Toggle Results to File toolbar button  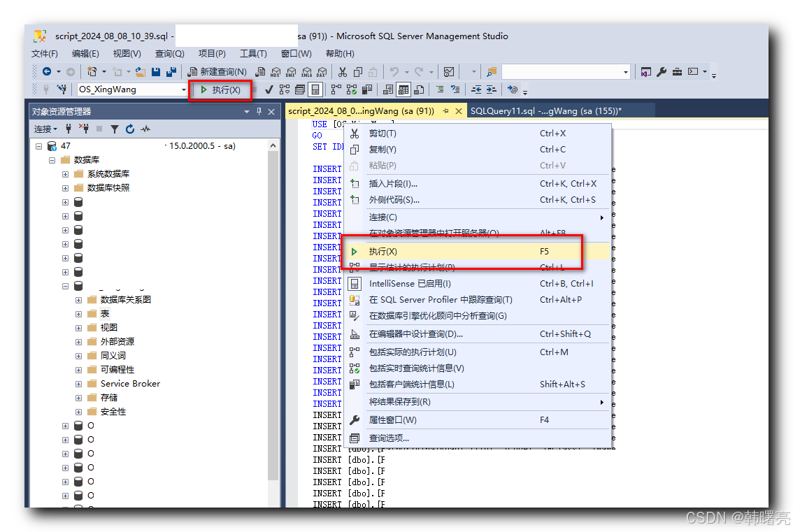coord(419,89)
